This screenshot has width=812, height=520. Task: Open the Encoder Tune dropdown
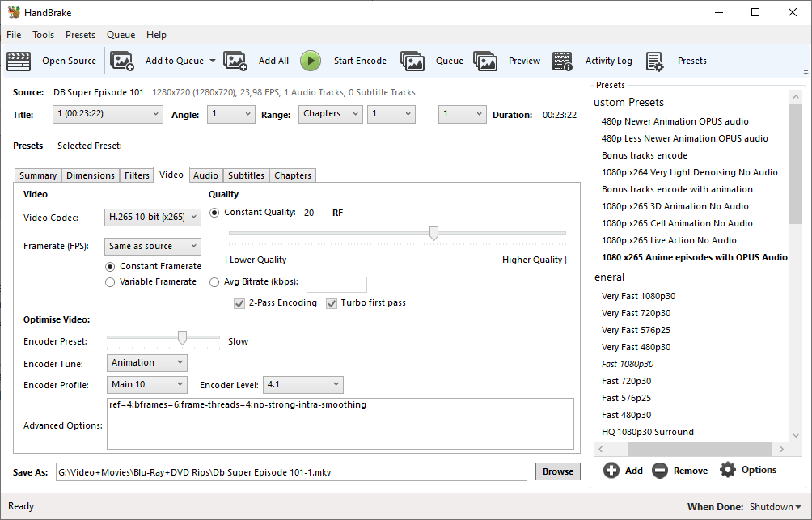pos(147,363)
